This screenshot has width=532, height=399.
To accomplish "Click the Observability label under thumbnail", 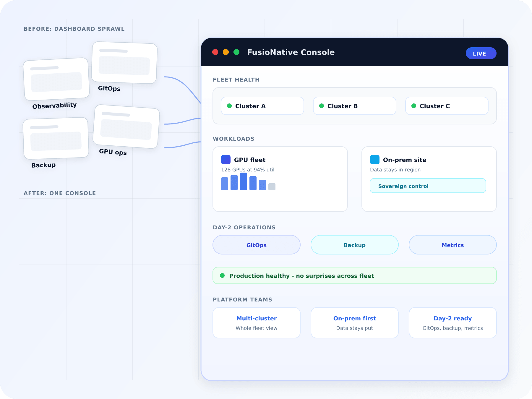I will [x=54, y=106].
